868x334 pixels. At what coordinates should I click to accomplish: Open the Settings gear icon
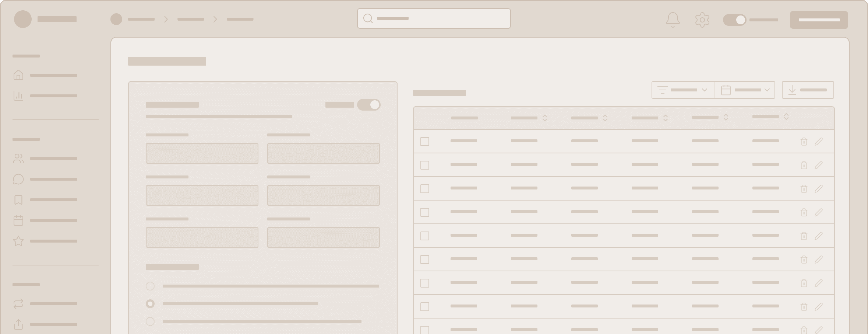(x=702, y=20)
